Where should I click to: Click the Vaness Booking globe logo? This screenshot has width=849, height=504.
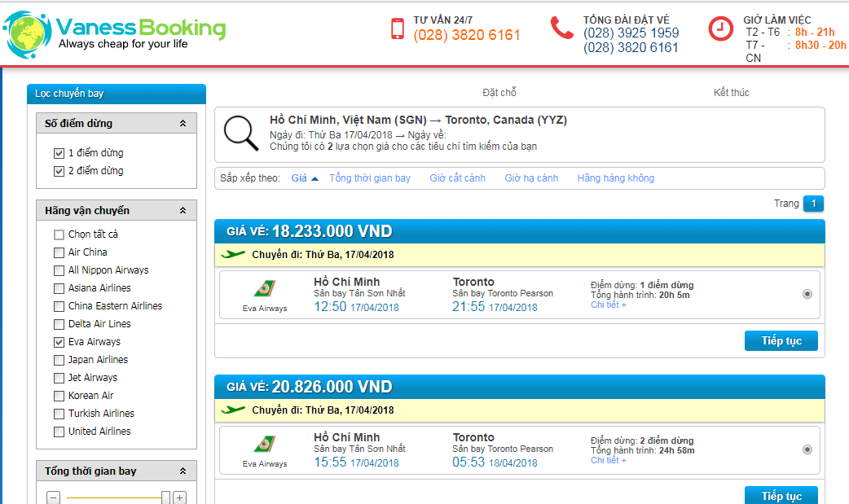tap(28, 34)
